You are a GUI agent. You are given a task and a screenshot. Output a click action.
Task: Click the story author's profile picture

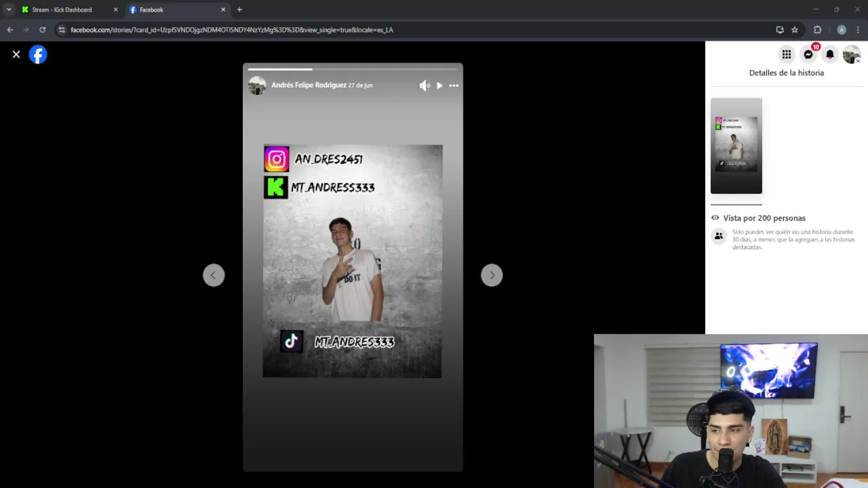[x=257, y=85]
